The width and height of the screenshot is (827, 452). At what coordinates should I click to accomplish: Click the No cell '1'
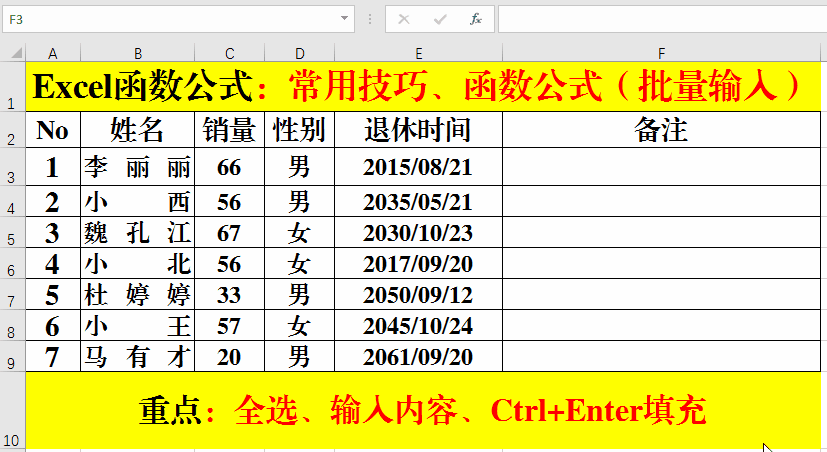pos(53,167)
